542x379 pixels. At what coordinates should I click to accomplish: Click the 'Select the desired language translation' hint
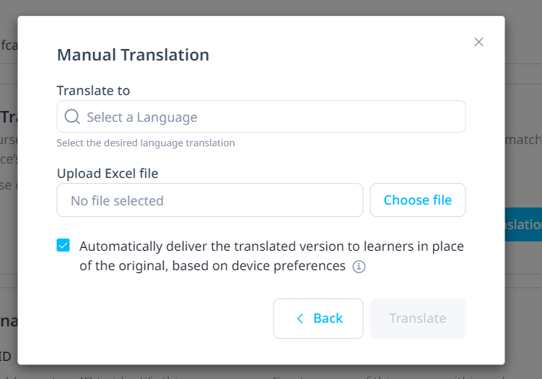click(146, 143)
